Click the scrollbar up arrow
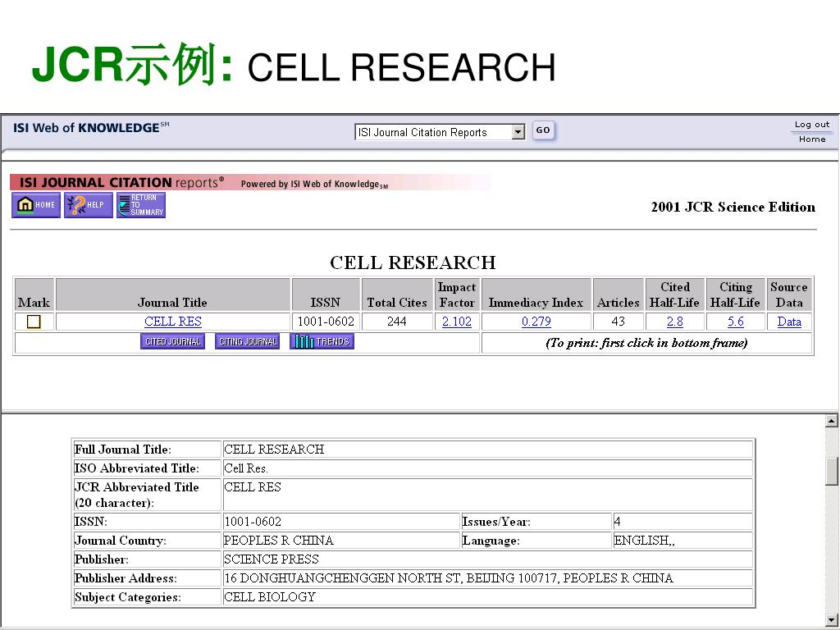This screenshot has width=840, height=630. 832,422
